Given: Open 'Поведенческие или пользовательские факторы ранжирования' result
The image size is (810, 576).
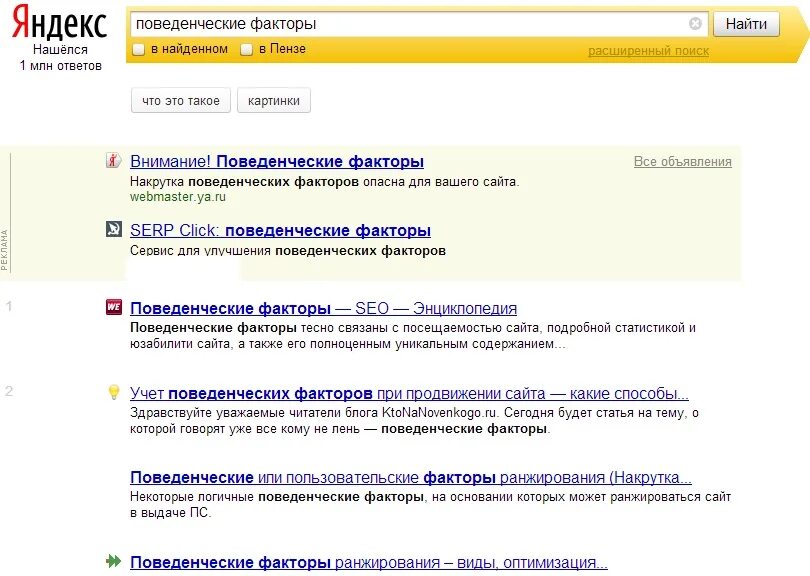Looking at the screenshot, I should coord(411,477).
